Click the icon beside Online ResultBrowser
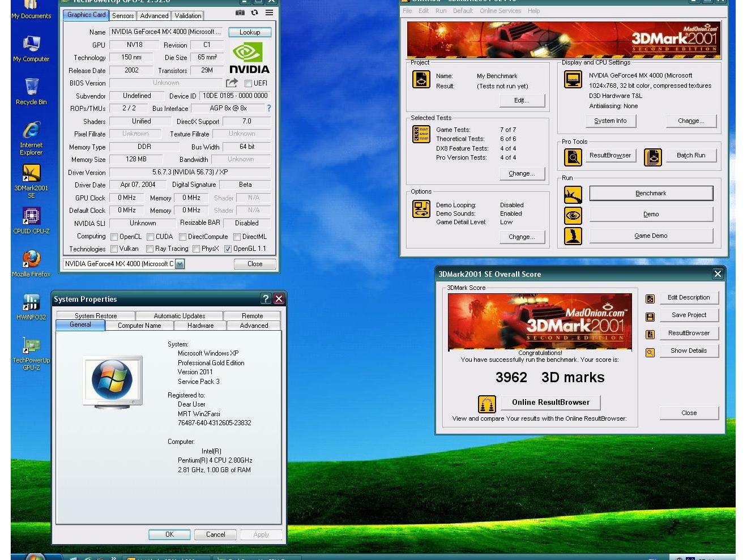The image size is (747, 560). click(x=487, y=404)
